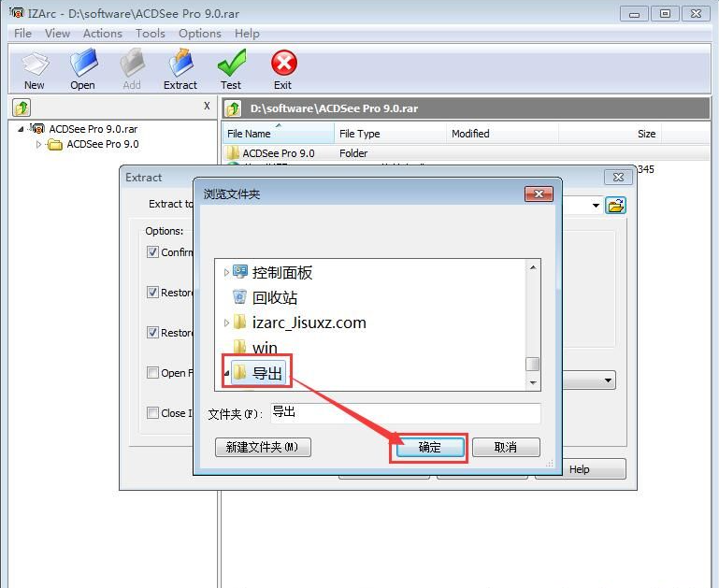This screenshot has height=588, width=719.
Task: Select the win folder in browse dialog
Action: tap(264, 348)
